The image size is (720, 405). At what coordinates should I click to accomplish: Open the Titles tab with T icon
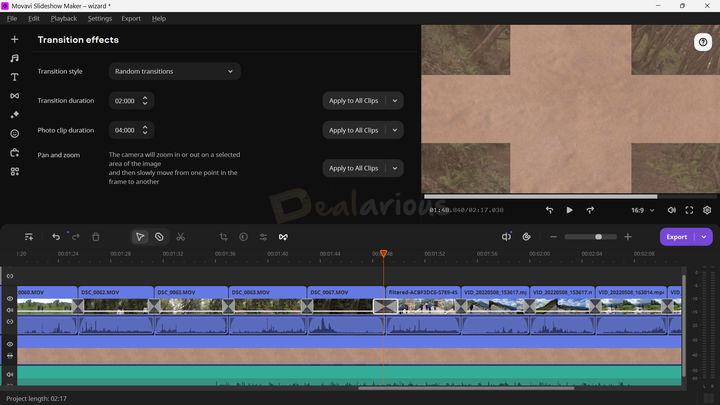pos(15,77)
